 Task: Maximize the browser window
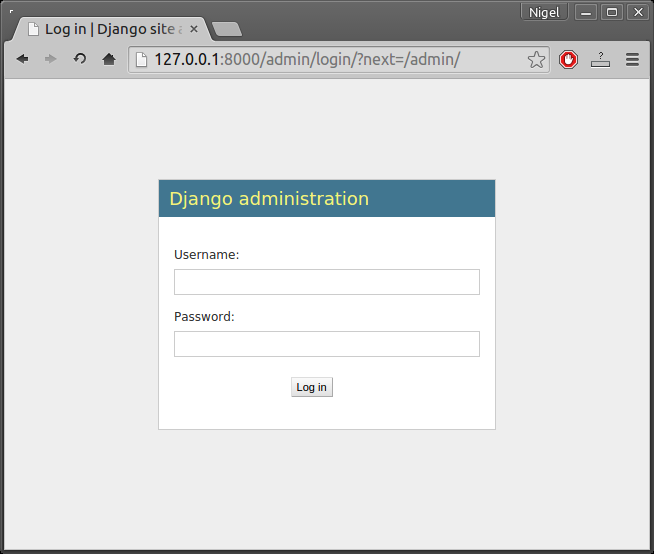coord(611,13)
